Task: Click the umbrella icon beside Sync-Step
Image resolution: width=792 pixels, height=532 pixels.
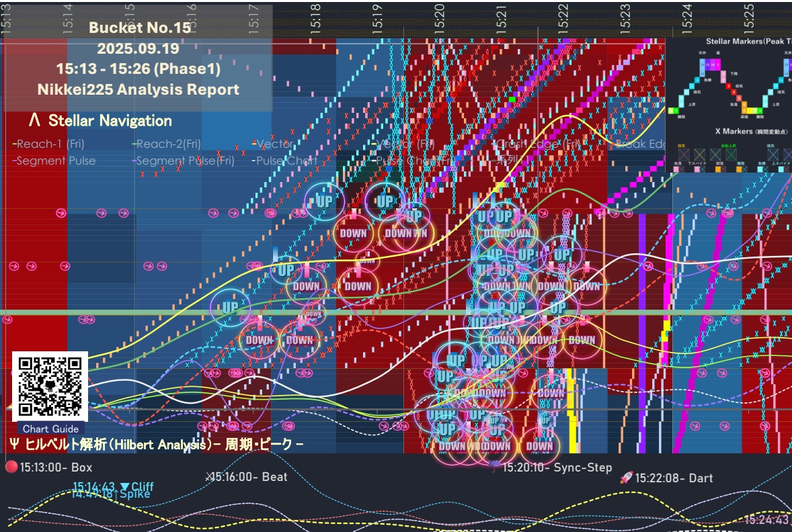Action: point(495,466)
